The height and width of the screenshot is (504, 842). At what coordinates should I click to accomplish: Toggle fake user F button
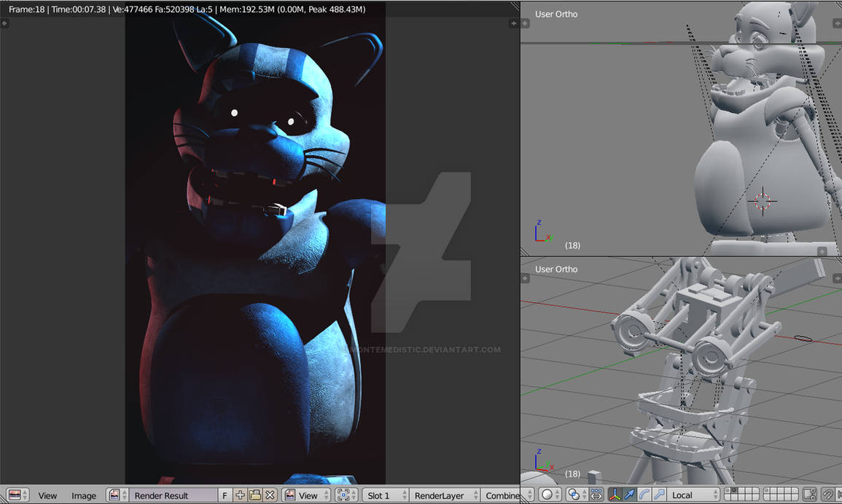225,495
